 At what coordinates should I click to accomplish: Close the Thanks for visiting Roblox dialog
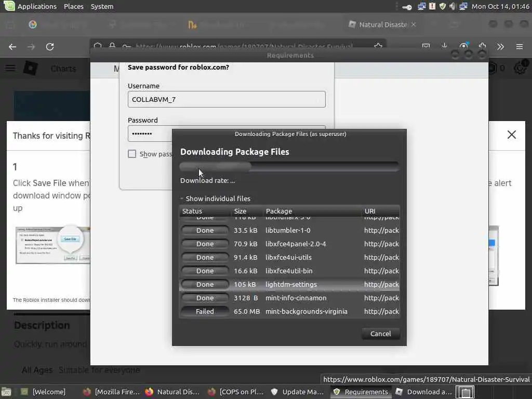(x=512, y=135)
